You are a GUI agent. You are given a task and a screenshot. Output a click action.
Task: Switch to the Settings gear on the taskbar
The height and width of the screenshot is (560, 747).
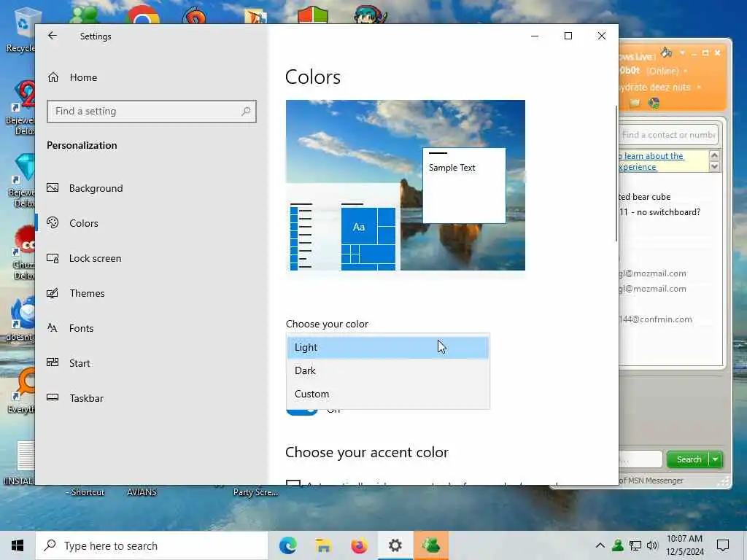(x=395, y=545)
